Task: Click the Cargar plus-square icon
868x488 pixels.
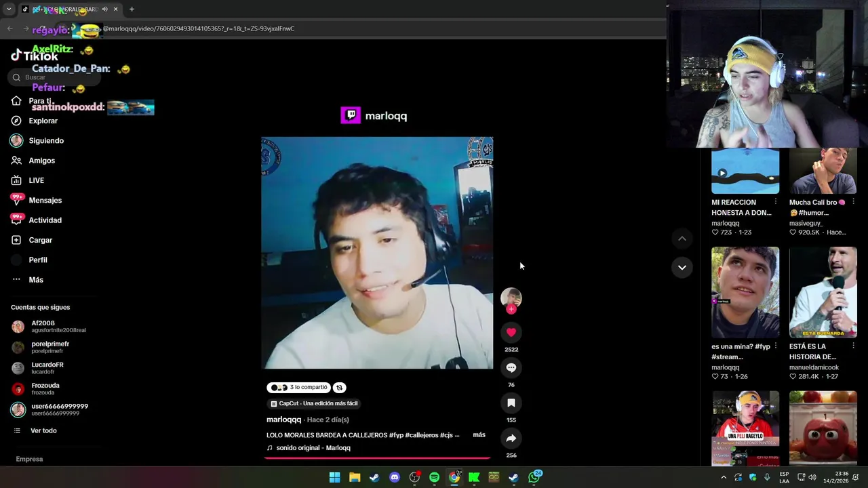Action: point(16,240)
